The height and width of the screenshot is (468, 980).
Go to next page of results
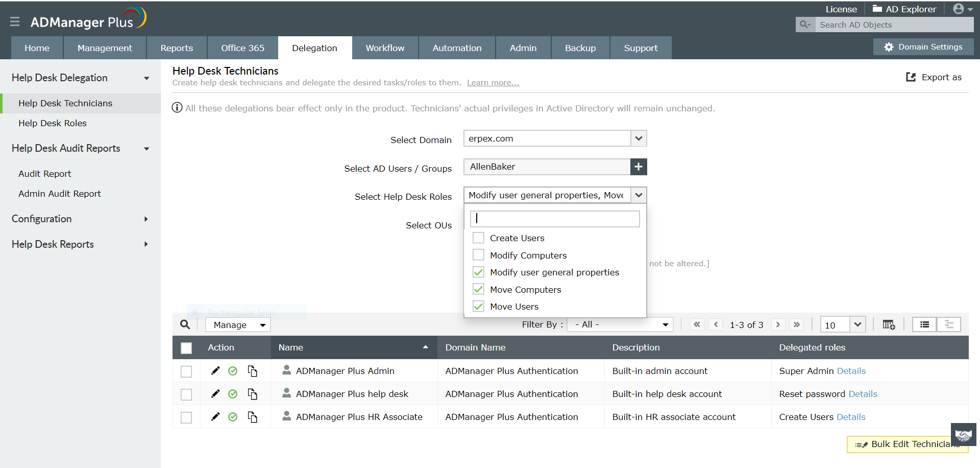coord(778,324)
